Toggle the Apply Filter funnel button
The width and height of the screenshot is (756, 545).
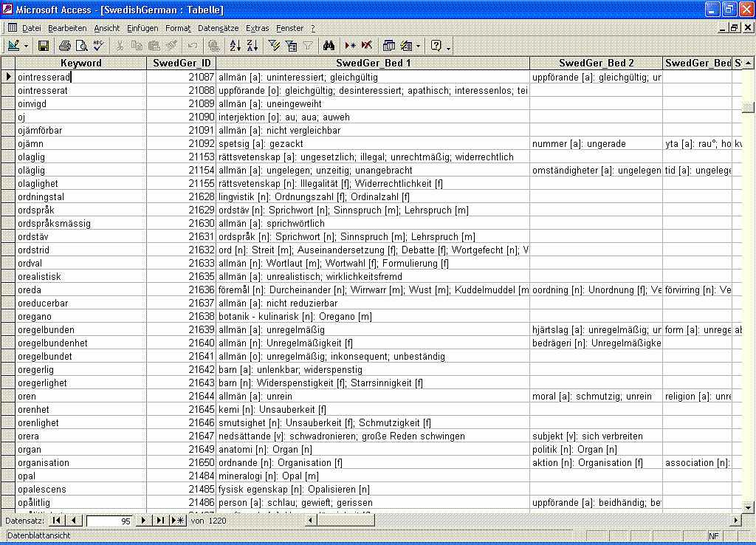click(308, 46)
